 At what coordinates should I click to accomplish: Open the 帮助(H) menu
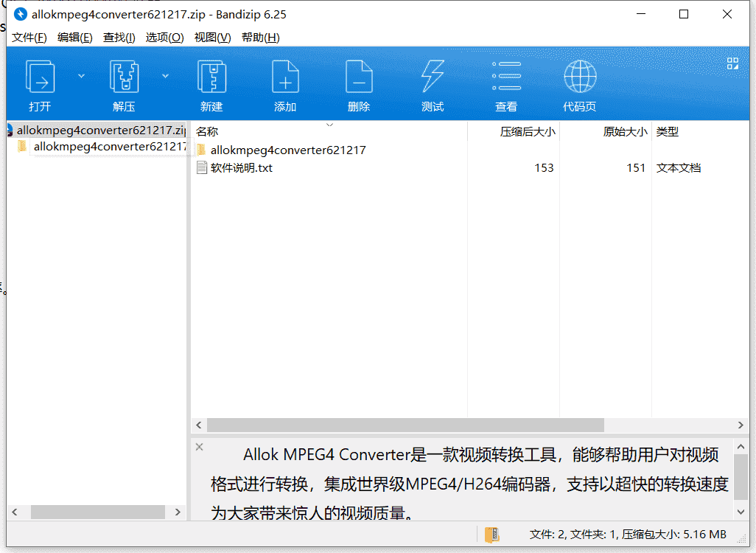[x=260, y=38]
